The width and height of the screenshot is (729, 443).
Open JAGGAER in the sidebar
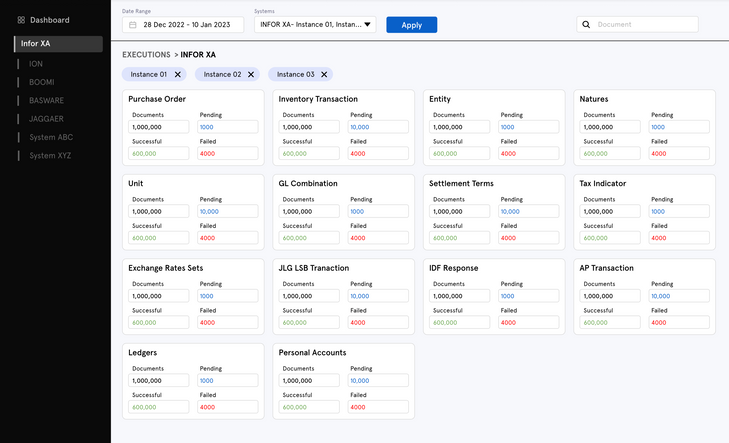point(46,119)
